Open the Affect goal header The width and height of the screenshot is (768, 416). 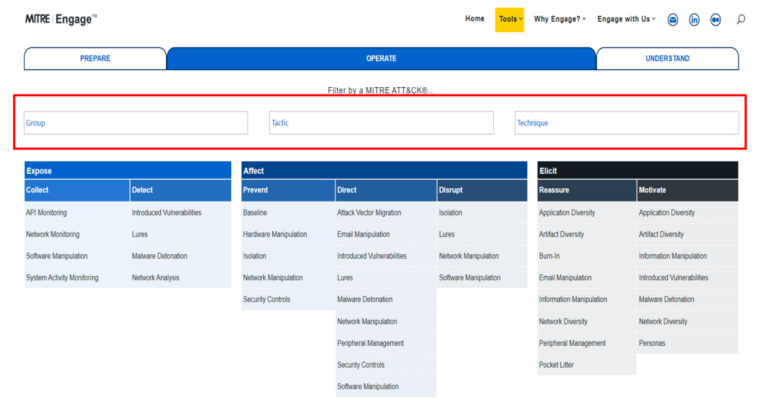click(384, 171)
